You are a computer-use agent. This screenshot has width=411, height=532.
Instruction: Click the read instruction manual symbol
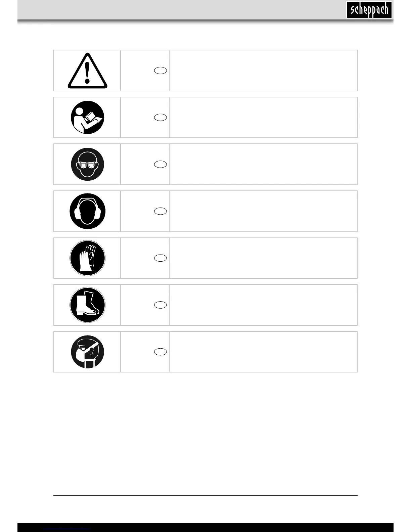point(87,118)
